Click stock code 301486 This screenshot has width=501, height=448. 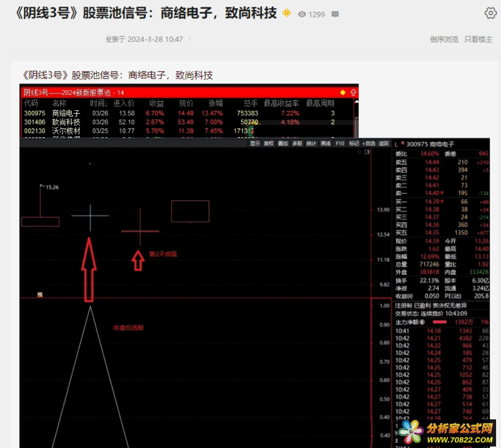point(35,122)
